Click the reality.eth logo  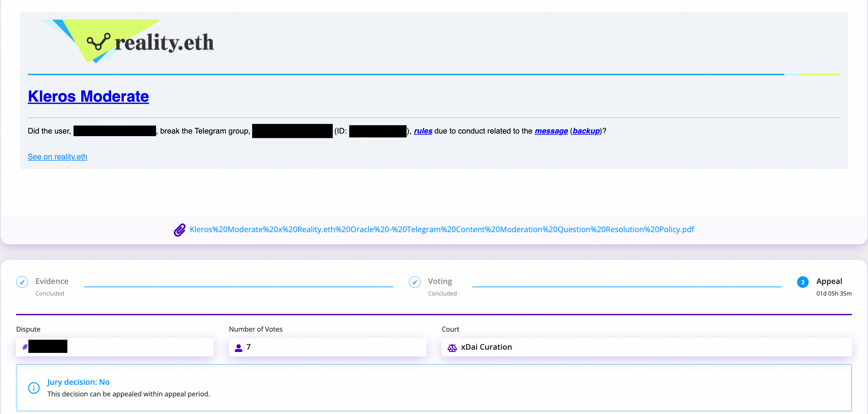click(127, 42)
